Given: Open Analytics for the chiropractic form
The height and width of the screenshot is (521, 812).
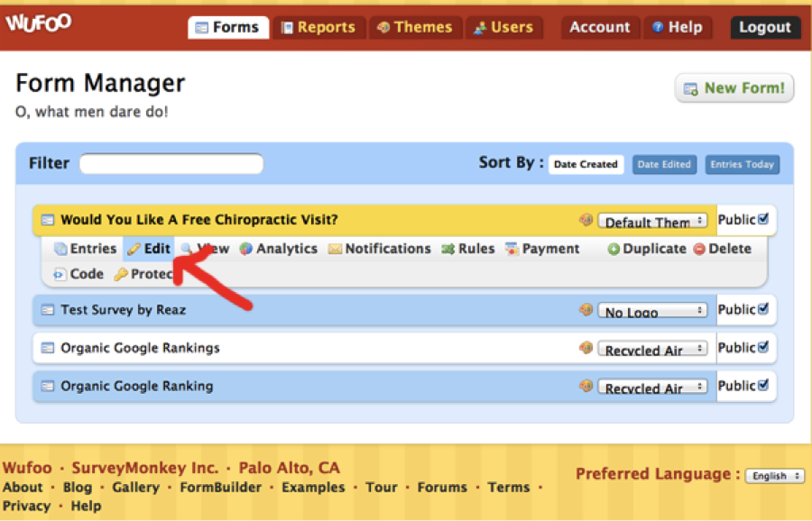Looking at the screenshot, I should pyautogui.click(x=278, y=249).
